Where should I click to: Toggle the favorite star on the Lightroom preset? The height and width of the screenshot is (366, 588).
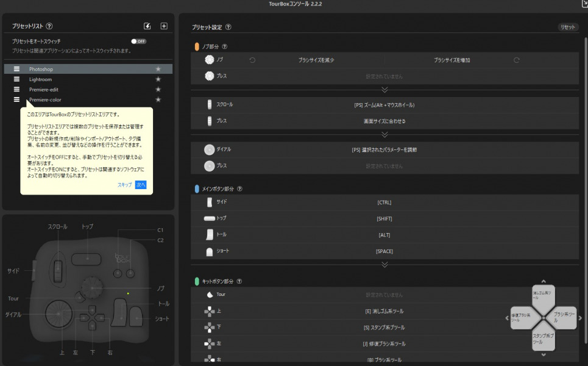[x=158, y=79]
